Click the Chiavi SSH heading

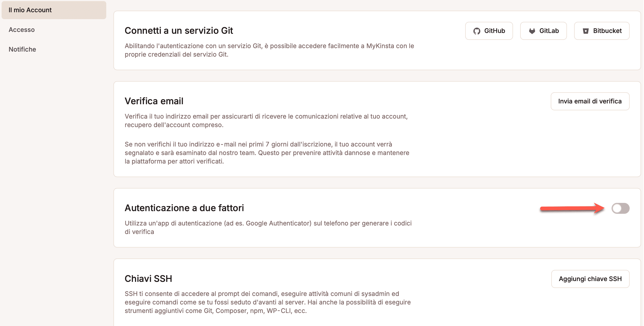(149, 279)
